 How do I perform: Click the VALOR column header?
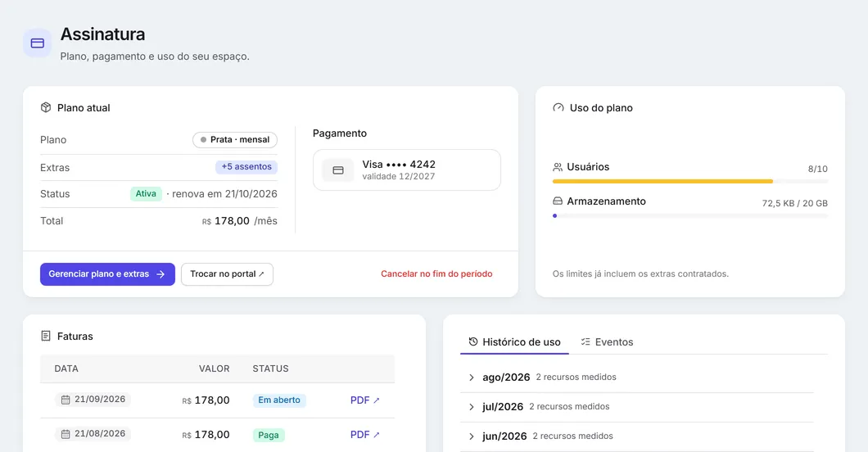215,368
